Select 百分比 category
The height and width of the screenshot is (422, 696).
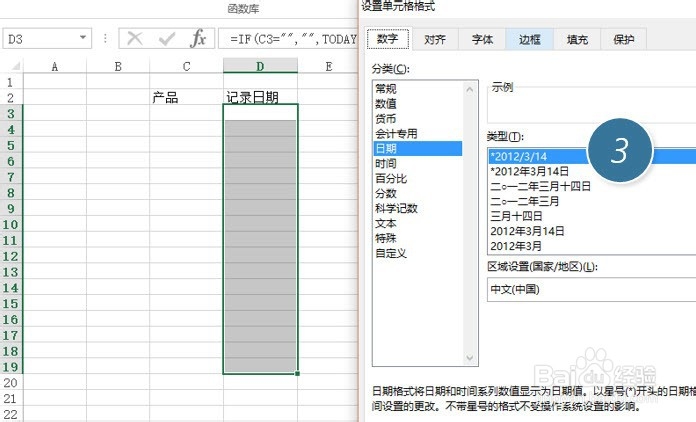[x=391, y=178]
